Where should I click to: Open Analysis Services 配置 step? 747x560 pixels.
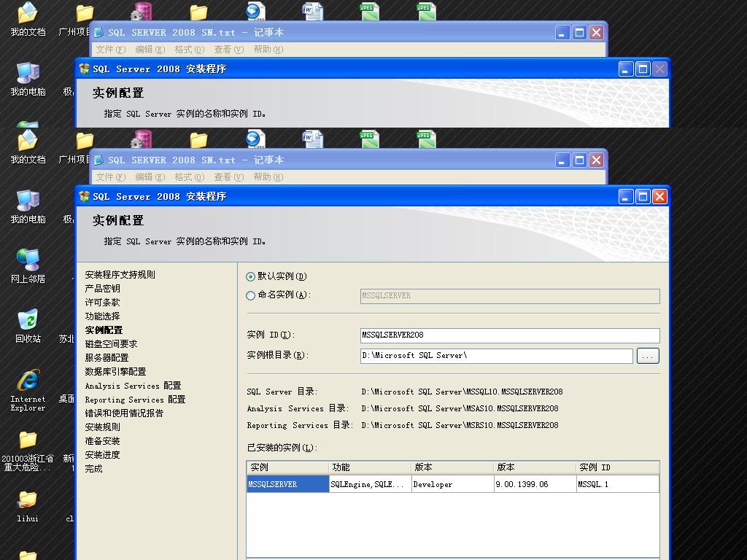[x=133, y=386]
